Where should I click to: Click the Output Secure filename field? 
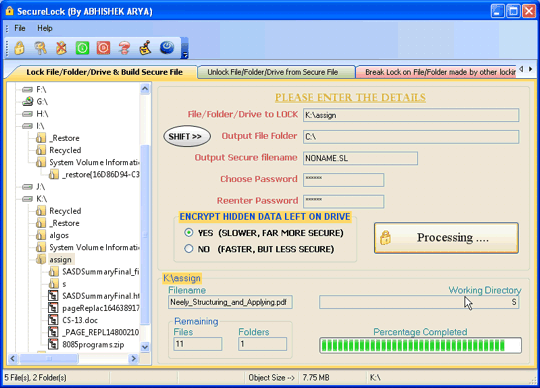coord(360,158)
